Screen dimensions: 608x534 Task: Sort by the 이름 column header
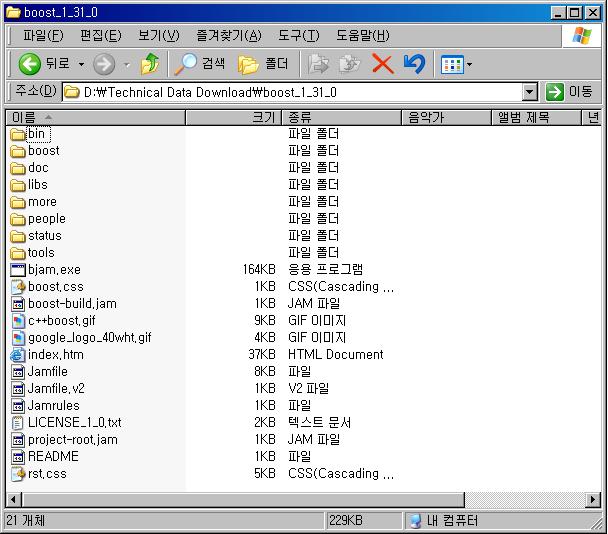(x=95, y=118)
